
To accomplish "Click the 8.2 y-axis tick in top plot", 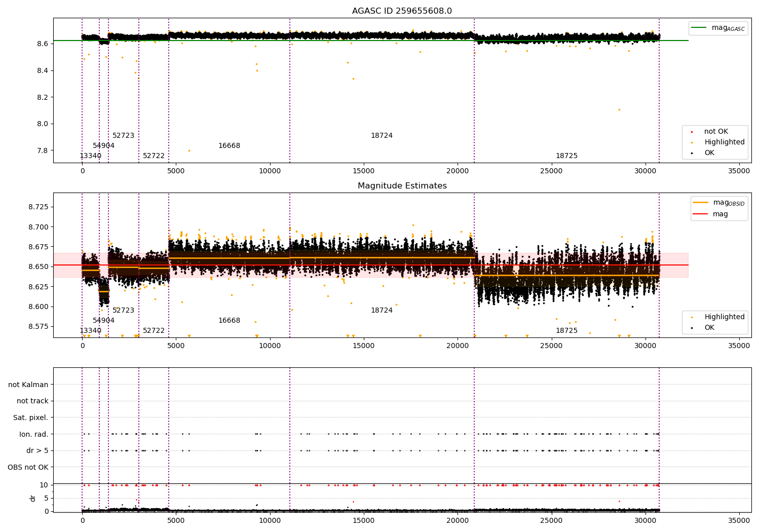I will click(42, 97).
